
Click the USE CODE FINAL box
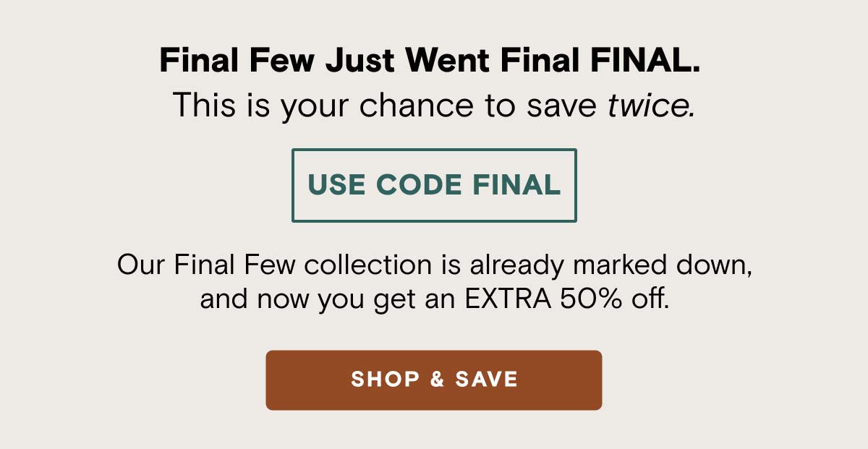(x=434, y=185)
